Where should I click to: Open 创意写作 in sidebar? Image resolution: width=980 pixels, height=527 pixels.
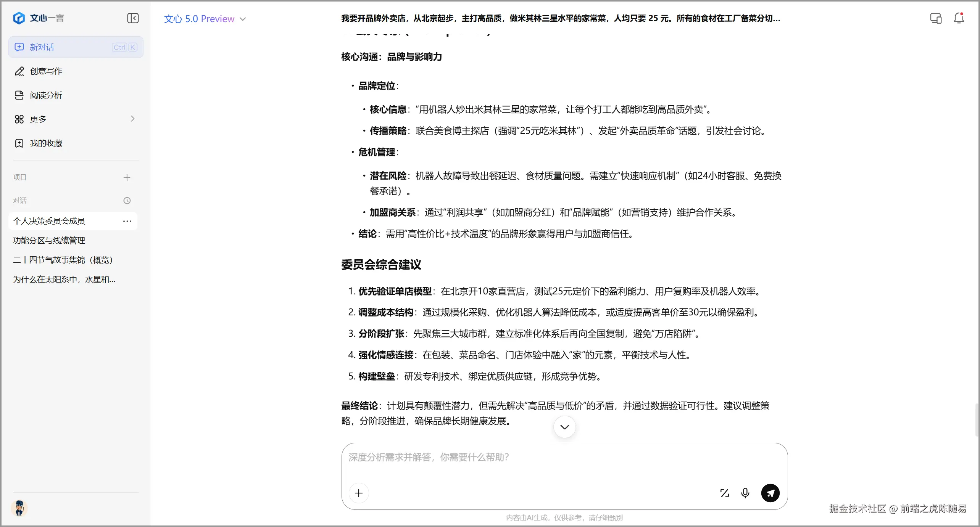[x=46, y=71]
